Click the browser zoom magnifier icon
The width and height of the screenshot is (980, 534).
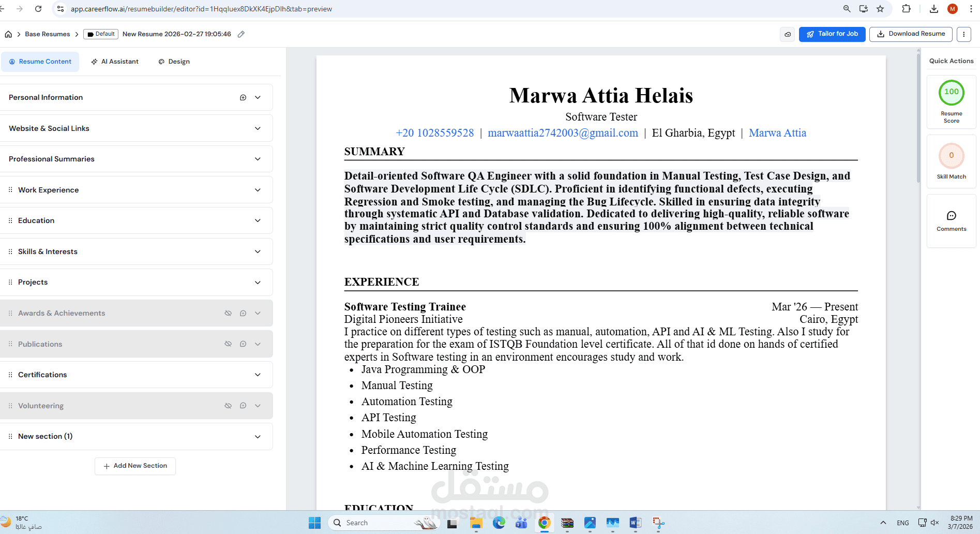click(x=847, y=9)
